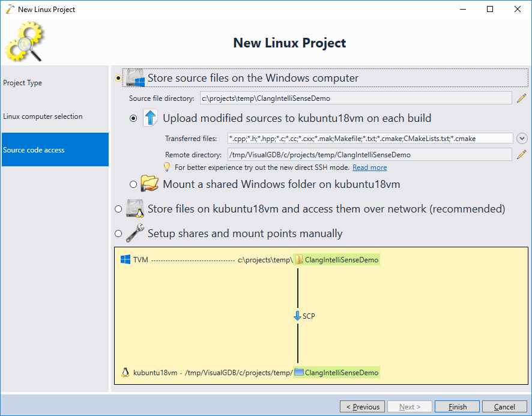
Task: Click the Remote directory field
Action: click(369, 155)
